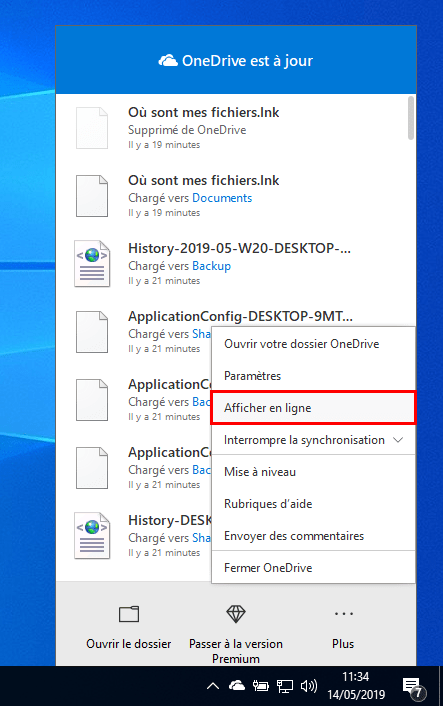Screen dimensions: 443x706
Task: Click the 'History-DESK' file name
Action: tap(170, 520)
